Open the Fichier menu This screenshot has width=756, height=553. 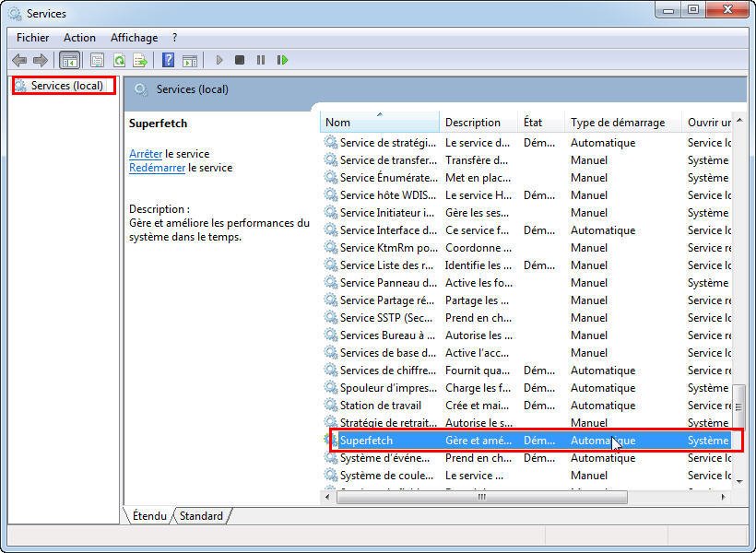pos(33,38)
